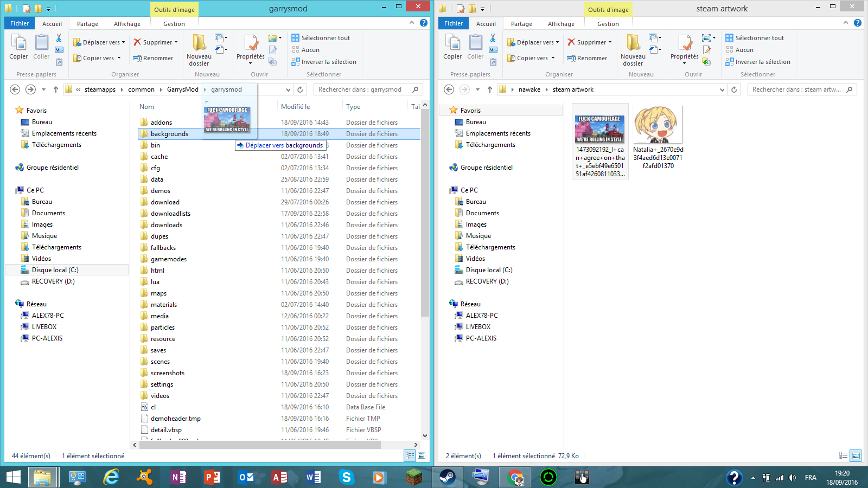Screen dimensions: 868x488
Task: Open the Fichier tab in garrysmod window
Action: pyautogui.click(x=20, y=23)
